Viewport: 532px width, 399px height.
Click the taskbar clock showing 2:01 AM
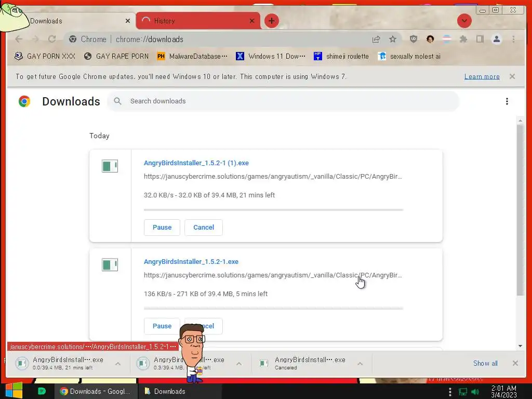pyautogui.click(x=504, y=392)
